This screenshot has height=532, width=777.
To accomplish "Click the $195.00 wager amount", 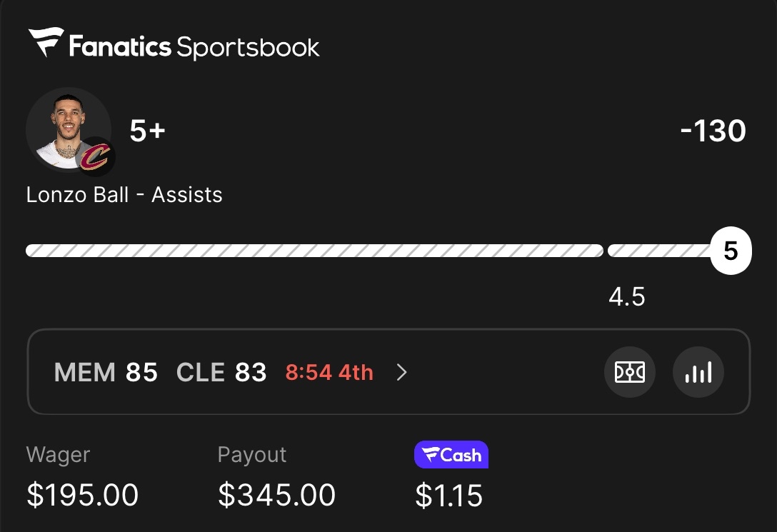I will pos(82,496).
